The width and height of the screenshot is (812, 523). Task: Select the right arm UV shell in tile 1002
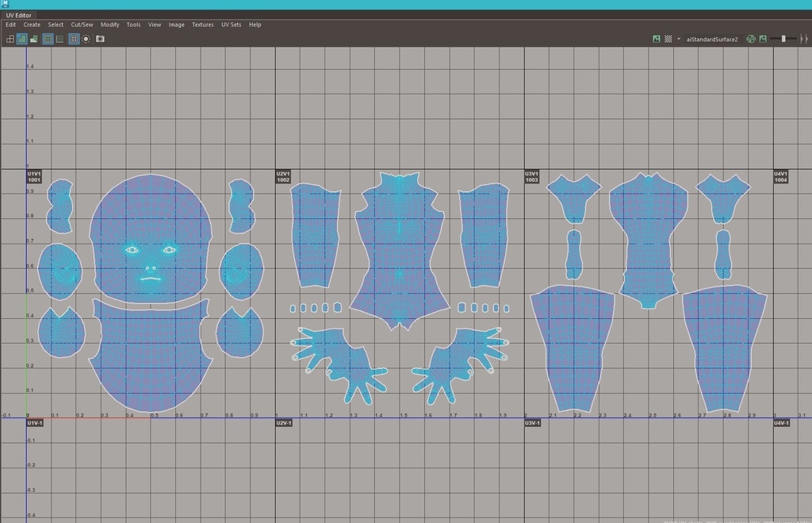[484, 236]
